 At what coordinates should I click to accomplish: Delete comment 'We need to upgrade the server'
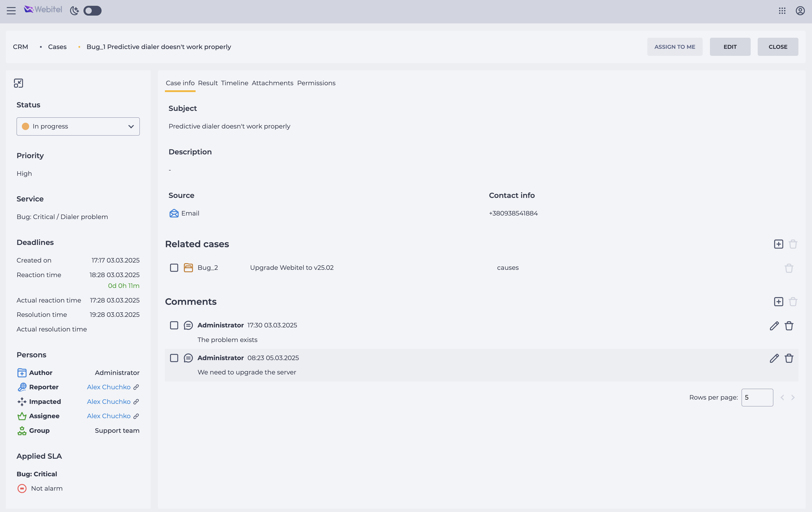pos(789,358)
